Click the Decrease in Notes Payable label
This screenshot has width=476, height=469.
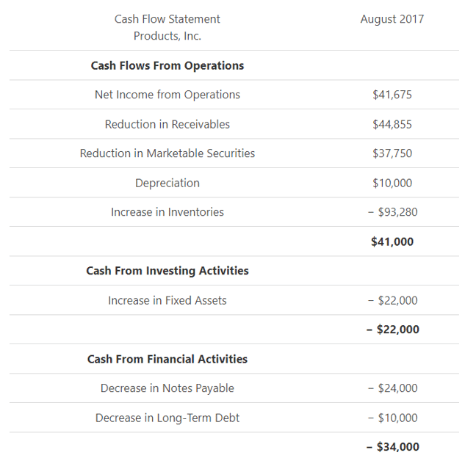point(167,388)
